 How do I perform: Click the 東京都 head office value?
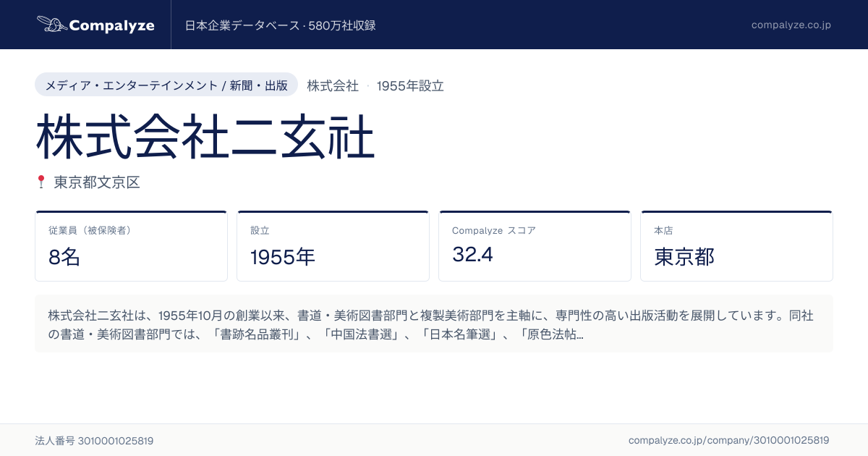tap(684, 256)
